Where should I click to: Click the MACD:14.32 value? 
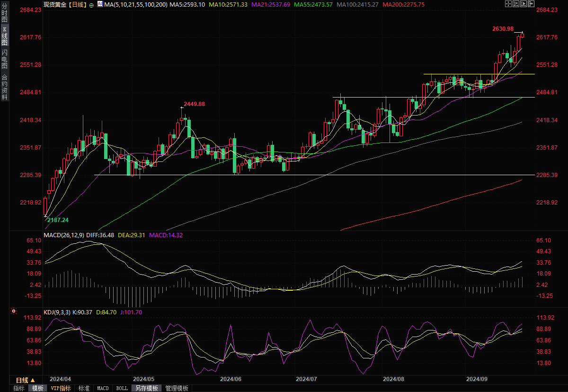click(x=166, y=234)
